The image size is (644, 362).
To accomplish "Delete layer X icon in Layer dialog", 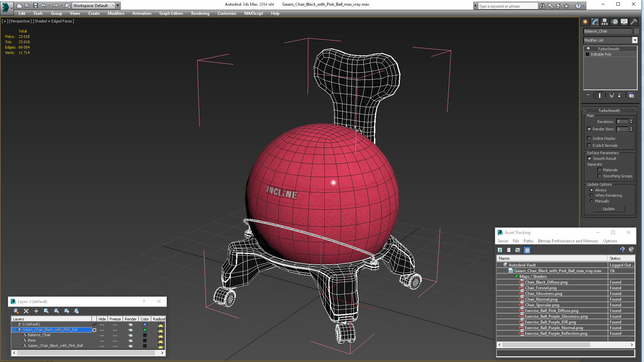I will [x=26, y=311].
